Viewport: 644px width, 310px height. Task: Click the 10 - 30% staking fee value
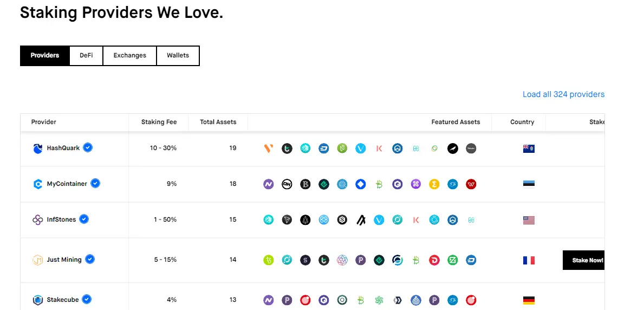pos(163,148)
